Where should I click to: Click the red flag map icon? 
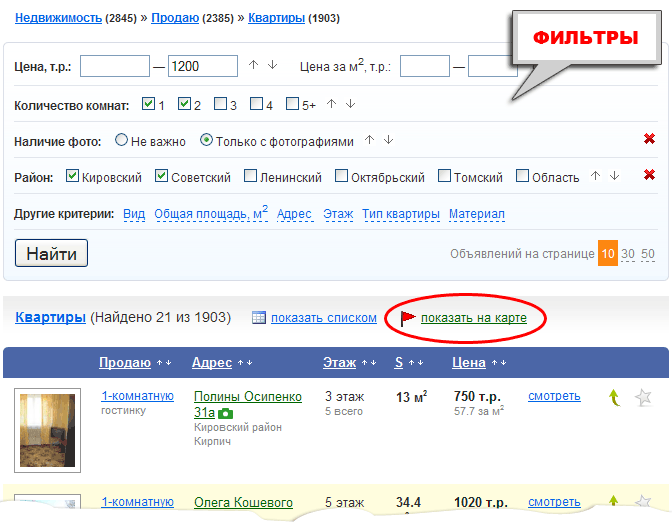coord(408,318)
